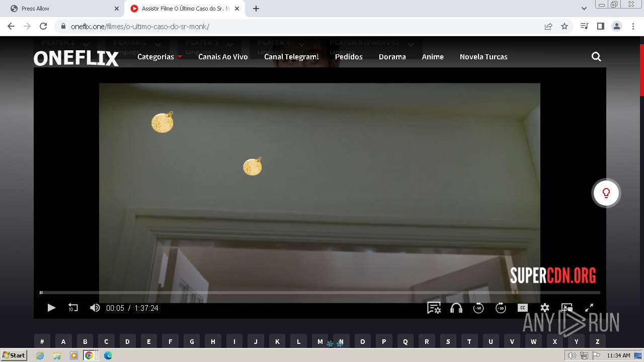The image size is (644, 362).
Task: Rewind 10 seconds icon next to play
Action: click(x=73, y=308)
